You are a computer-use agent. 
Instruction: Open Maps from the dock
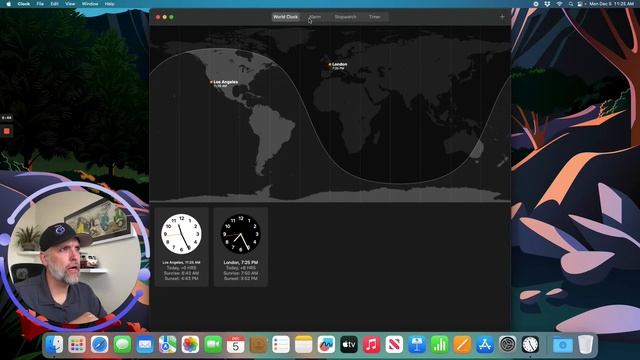coord(167,345)
